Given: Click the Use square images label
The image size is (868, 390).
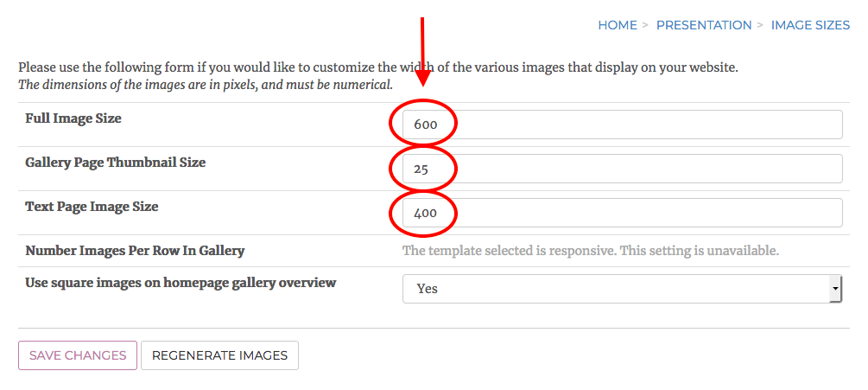Looking at the screenshot, I should coord(181,283).
